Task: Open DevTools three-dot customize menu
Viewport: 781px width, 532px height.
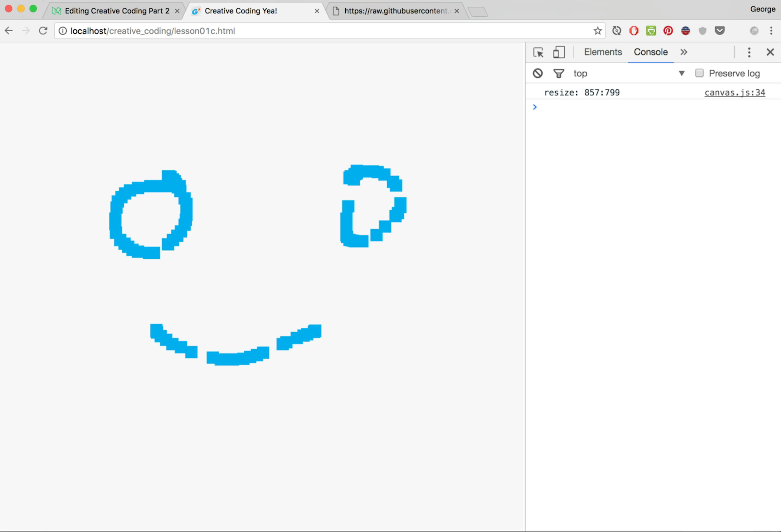Action: click(749, 52)
